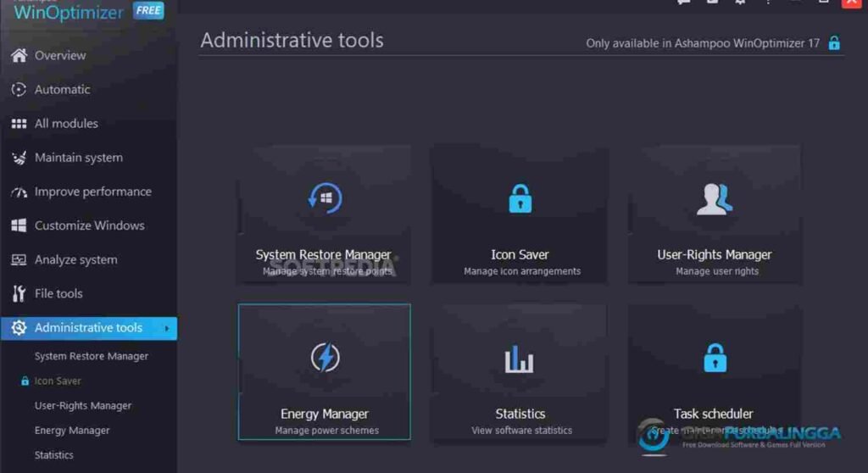Click the FREE badge next to WinOptimizer
The image size is (868, 473).
point(148,10)
